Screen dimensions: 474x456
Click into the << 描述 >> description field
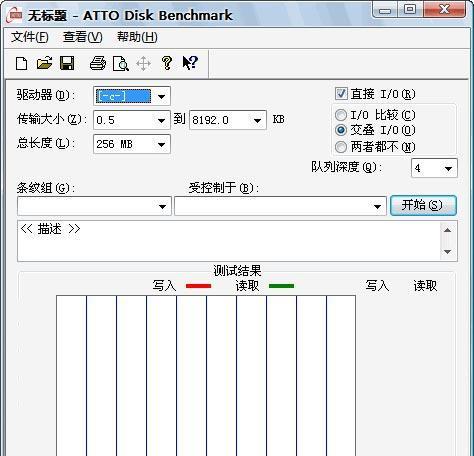tap(229, 241)
